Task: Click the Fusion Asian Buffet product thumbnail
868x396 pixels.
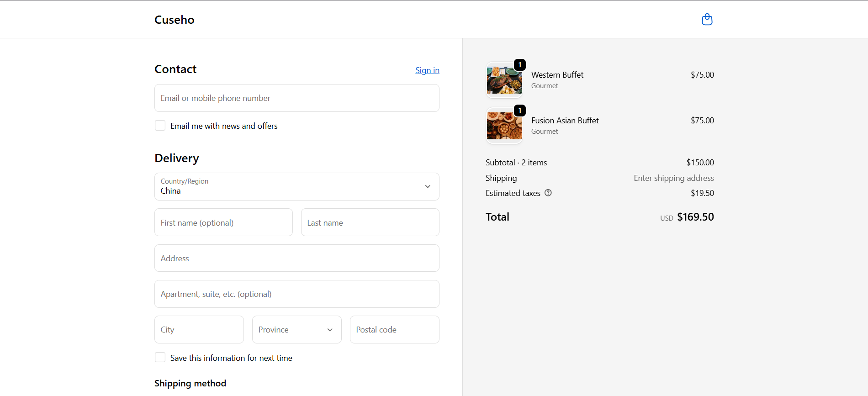Action: click(x=504, y=126)
